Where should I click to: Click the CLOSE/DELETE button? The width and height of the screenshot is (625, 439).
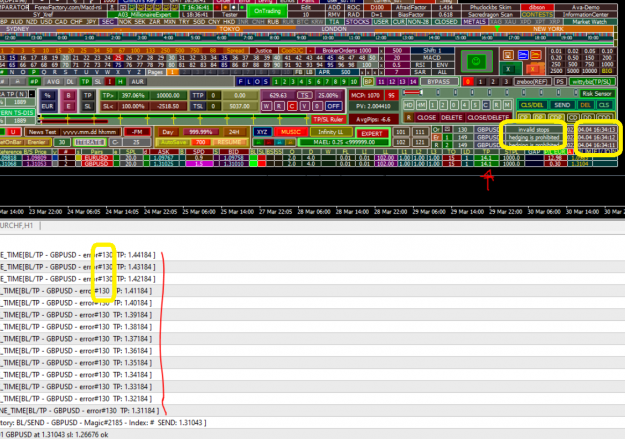pyautogui.click(x=488, y=118)
